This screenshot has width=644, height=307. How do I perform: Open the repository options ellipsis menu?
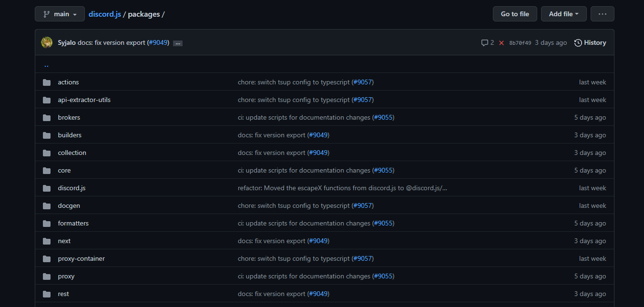click(x=602, y=14)
